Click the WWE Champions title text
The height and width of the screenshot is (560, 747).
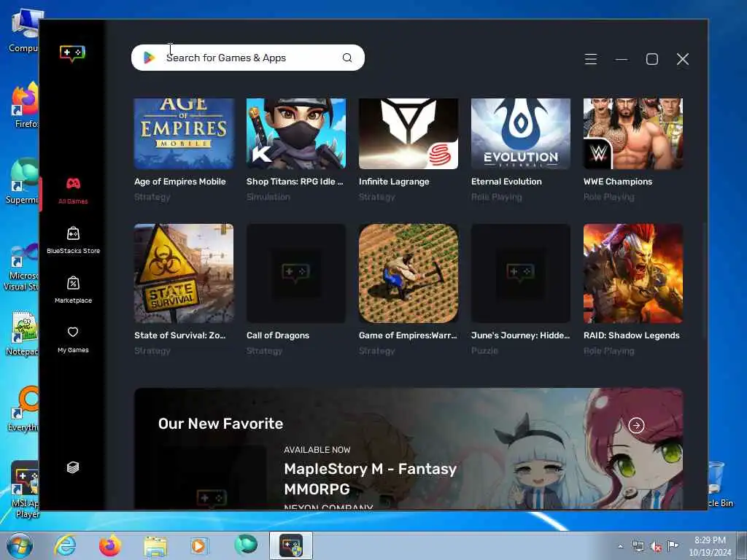click(x=618, y=182)
